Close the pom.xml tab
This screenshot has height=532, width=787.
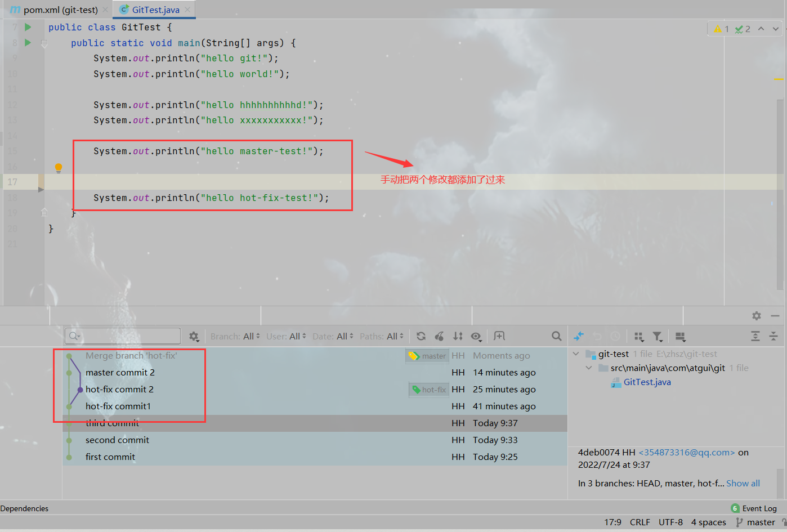click(105, 10)
